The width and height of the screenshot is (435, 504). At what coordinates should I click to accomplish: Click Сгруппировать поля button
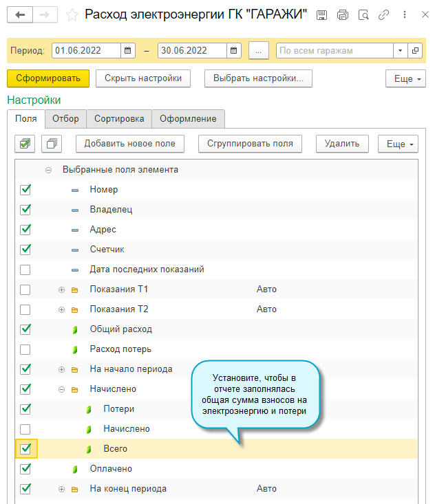pos(250,143)
